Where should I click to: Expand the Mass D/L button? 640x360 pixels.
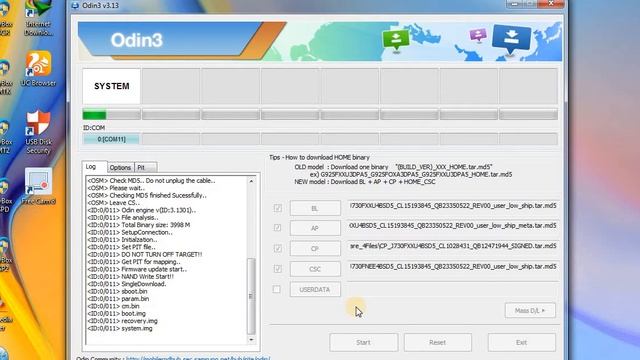pos(530,311)
